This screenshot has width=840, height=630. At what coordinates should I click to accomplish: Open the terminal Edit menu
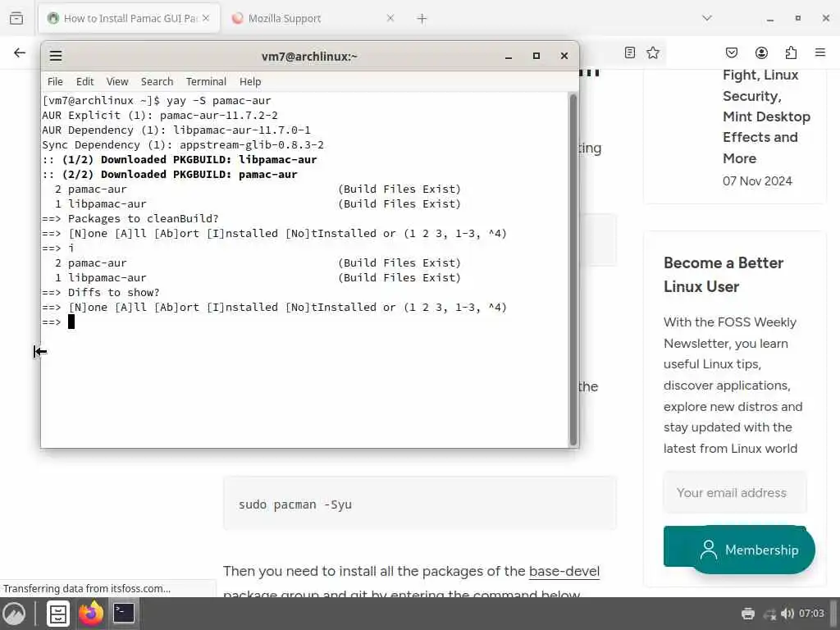tap(84, 81)
